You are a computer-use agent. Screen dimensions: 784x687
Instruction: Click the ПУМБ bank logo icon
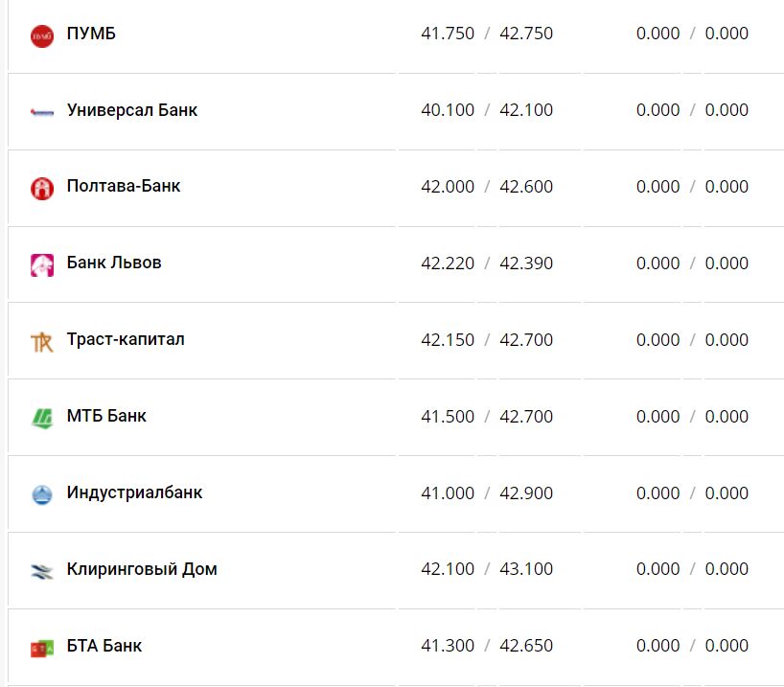[x=42, y=35]
